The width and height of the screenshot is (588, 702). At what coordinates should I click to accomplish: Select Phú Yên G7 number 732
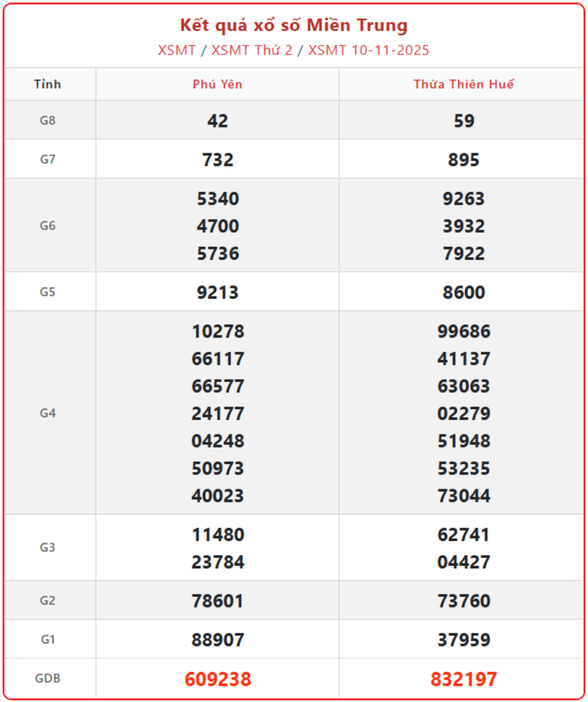(x=218, y=160)
